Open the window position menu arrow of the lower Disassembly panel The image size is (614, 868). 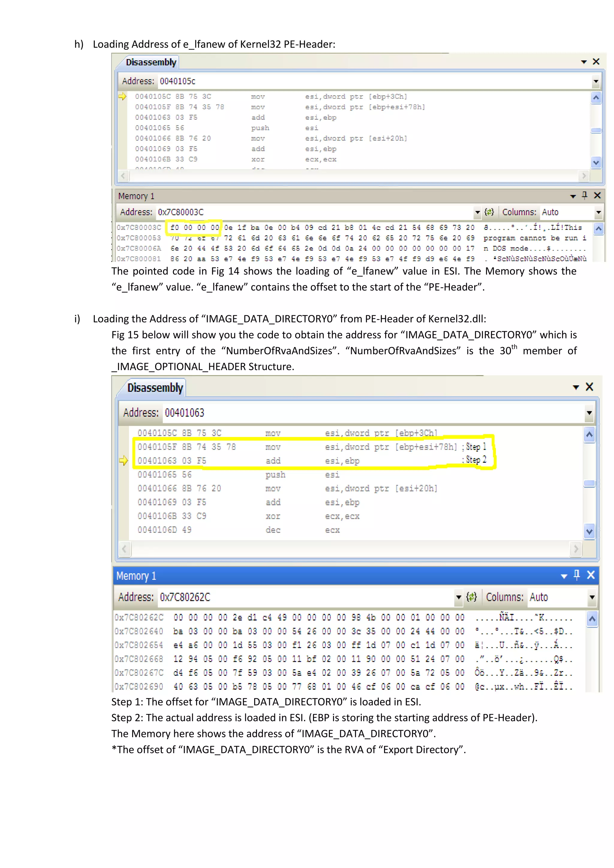(576, 387)
